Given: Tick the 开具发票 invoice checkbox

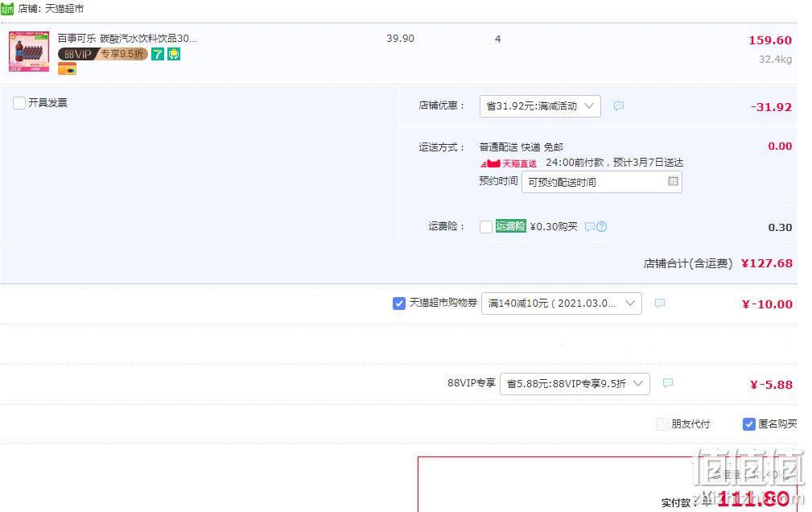Looking at the screenshot, I should coord(19,102).
